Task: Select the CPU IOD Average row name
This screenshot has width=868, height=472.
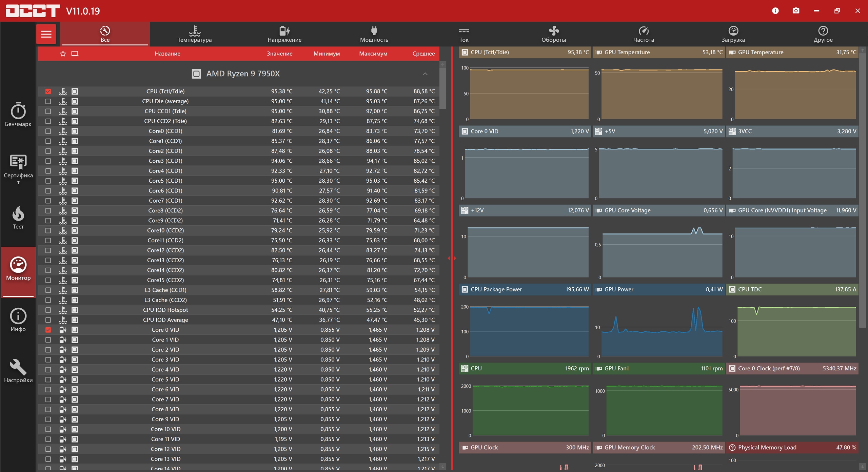Action: 165,320
